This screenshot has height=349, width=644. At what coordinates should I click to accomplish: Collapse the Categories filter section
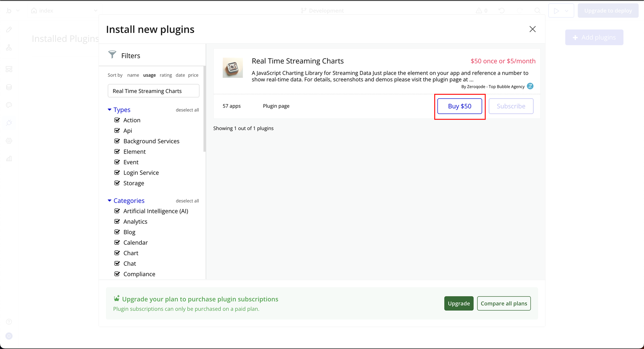(109, 200)
